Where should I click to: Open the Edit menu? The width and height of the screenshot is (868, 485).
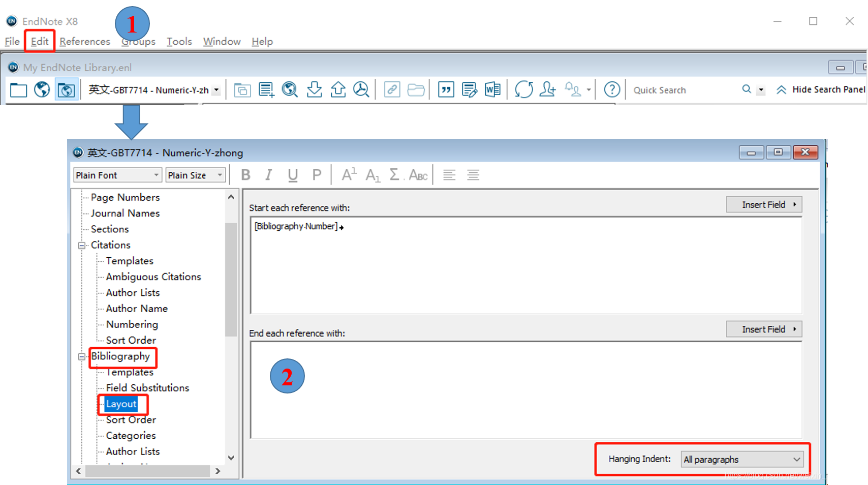pyautogui.click(x=40, y=41)
